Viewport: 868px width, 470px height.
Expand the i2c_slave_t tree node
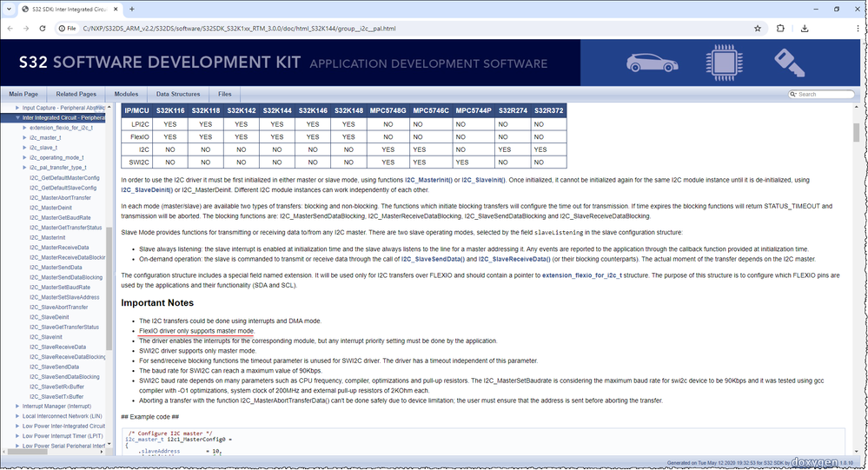coord(24,148)
